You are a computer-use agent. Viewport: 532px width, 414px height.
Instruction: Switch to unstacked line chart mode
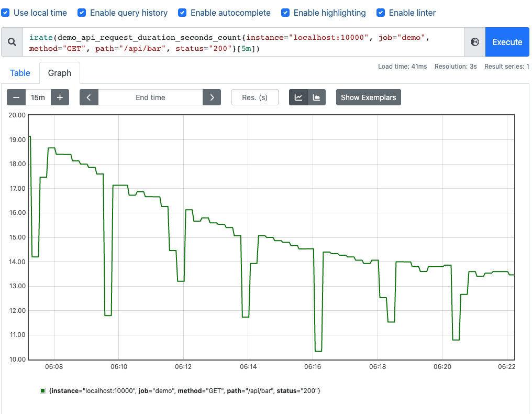[298, 97]
